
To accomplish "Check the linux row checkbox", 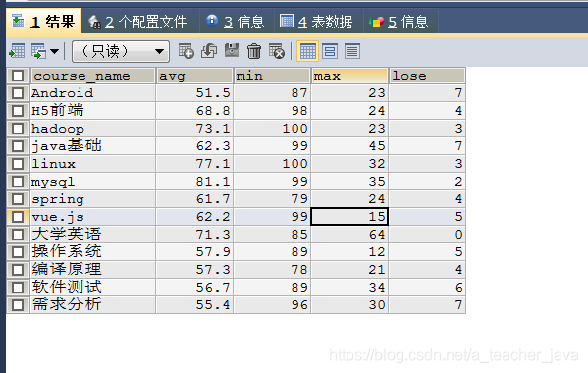I will (18, 164).
